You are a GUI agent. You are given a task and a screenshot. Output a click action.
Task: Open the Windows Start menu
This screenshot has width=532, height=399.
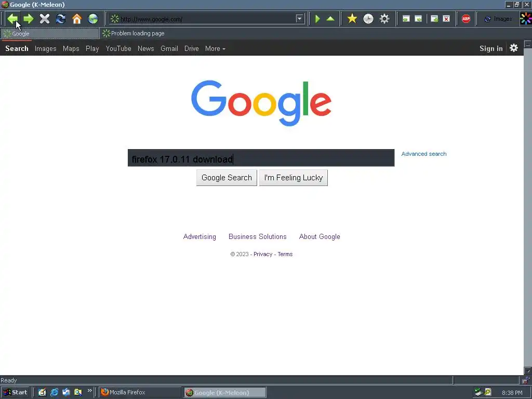click(15, 392)
